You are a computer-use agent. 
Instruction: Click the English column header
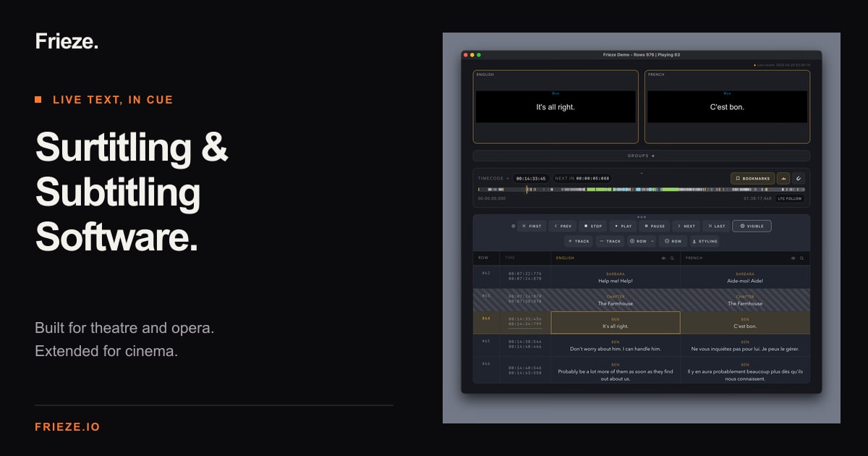[x=616, y=258]
